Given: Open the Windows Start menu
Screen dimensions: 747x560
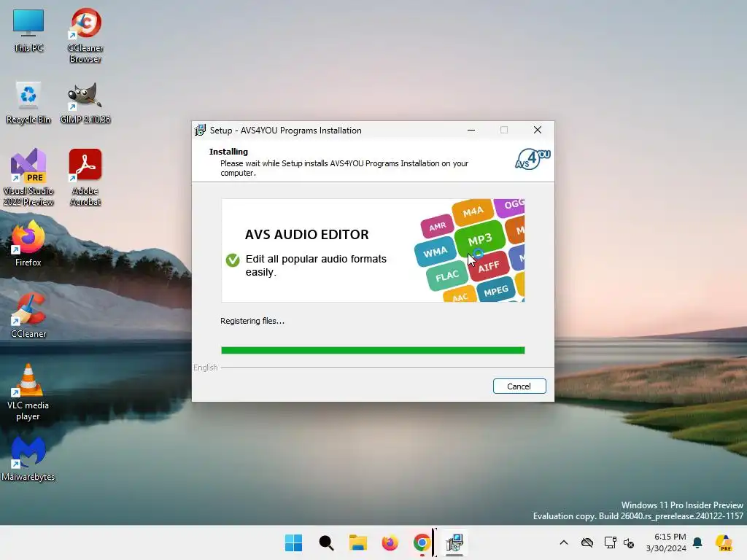Looking at the screenshot, I should [x=293, y=542].
